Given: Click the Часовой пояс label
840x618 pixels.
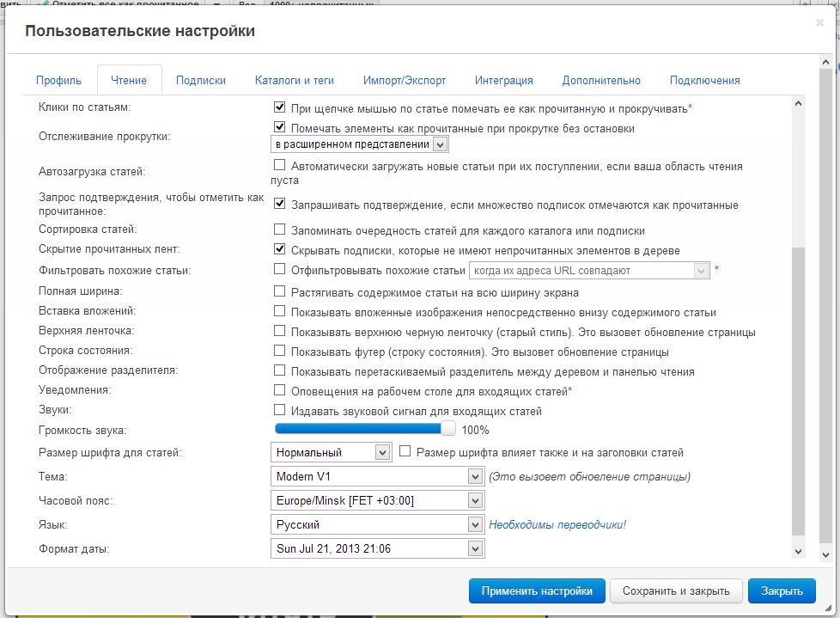Looking at the screenshot, I should 76,500.
